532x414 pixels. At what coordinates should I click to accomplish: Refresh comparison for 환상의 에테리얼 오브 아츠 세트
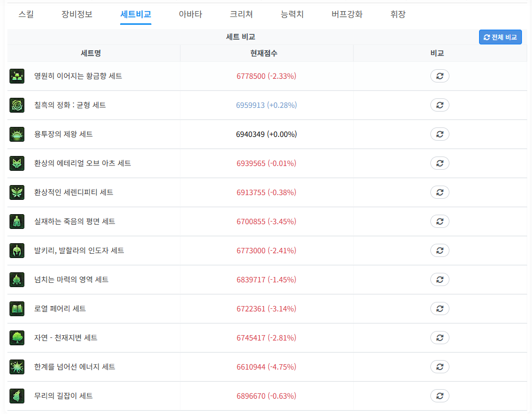(439, 163)
